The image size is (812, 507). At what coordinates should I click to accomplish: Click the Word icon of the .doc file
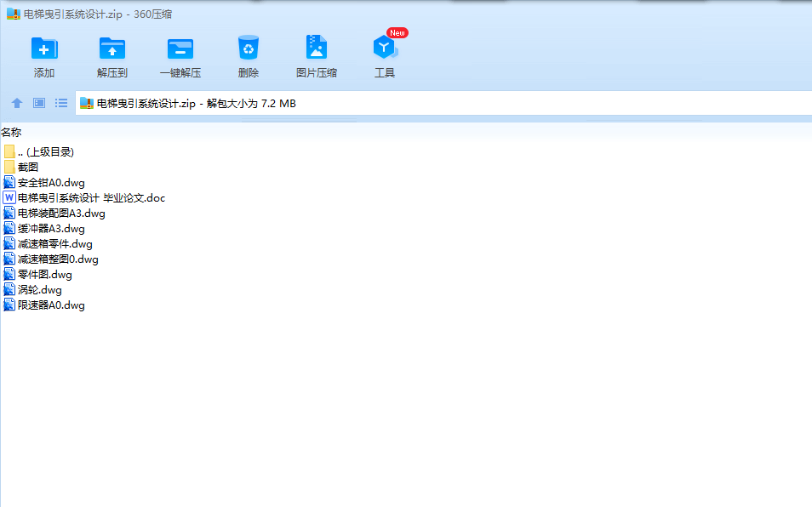point(9,197)
